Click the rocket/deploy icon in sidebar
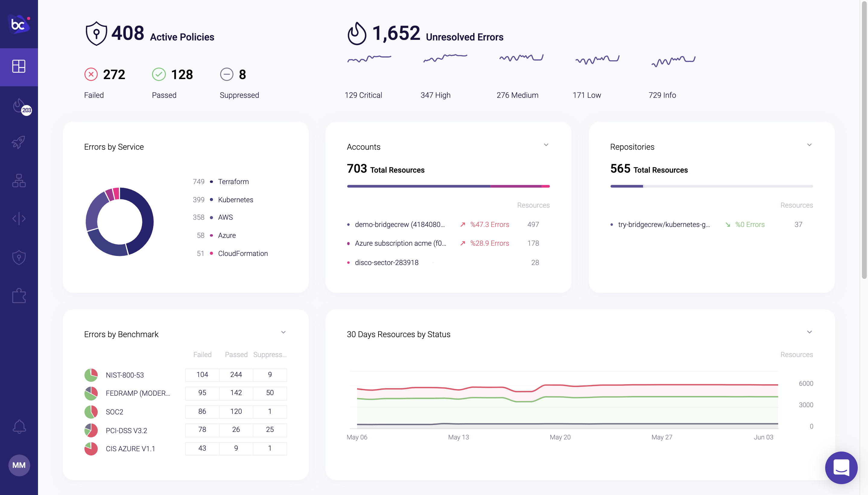Screen dimensions: 868x495 19,141
